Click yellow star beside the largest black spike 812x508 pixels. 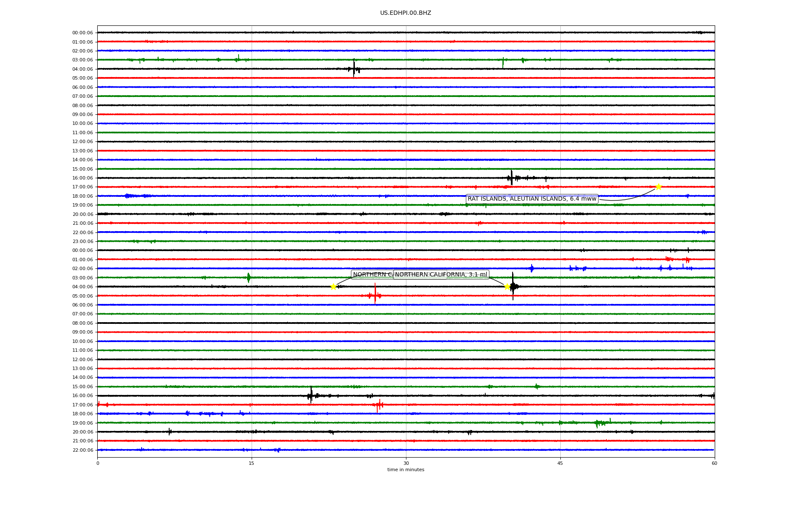tap(507, 287)
